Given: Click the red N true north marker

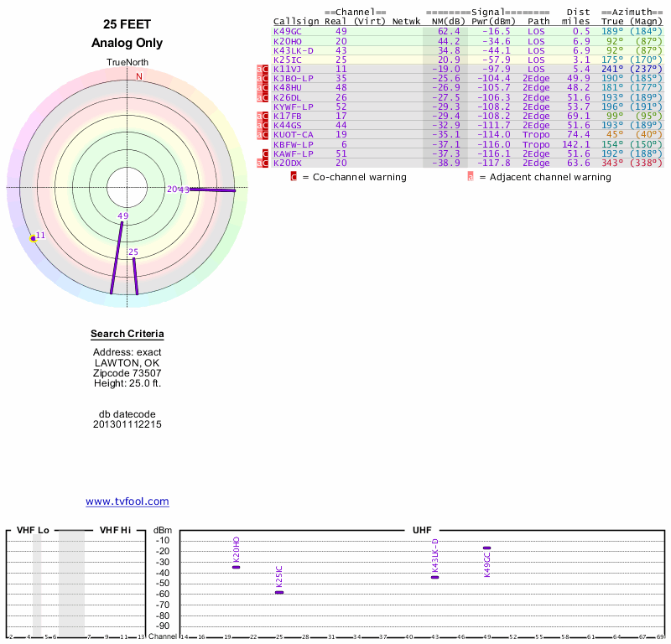Looking at the screenshot, I should [x=139, y=76].
